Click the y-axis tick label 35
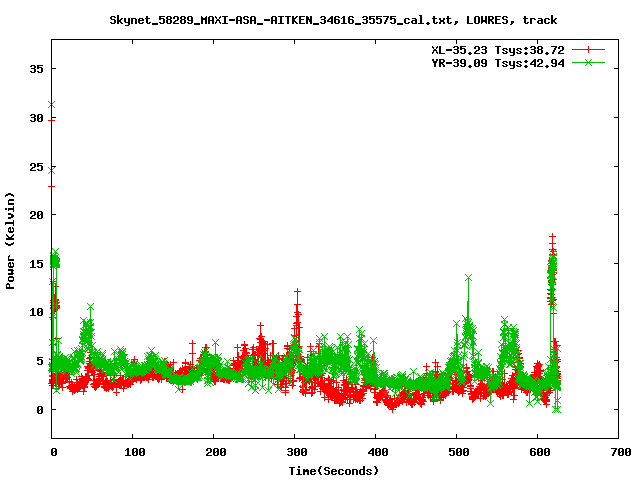This screenshot has width=640, height=480. (36, 69)
